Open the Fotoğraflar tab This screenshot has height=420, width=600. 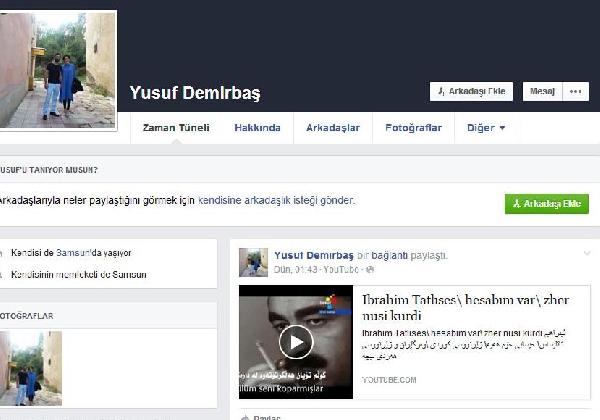413,128
